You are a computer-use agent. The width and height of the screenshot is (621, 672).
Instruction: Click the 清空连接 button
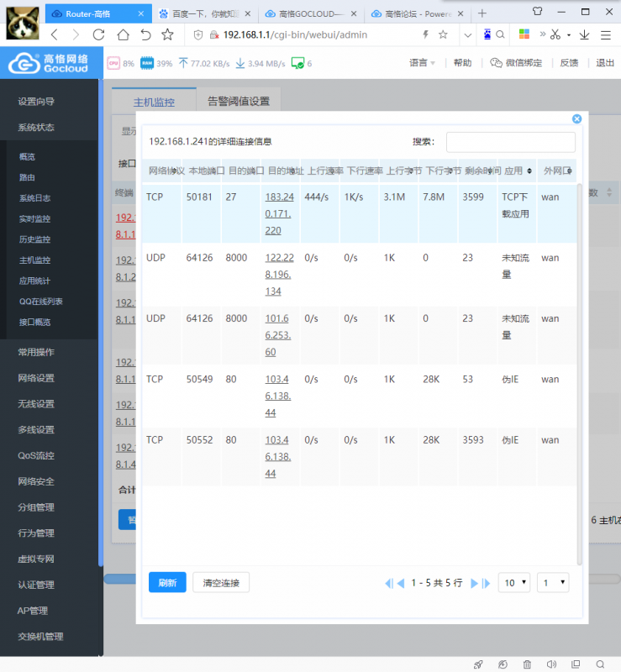pos(221,582)
